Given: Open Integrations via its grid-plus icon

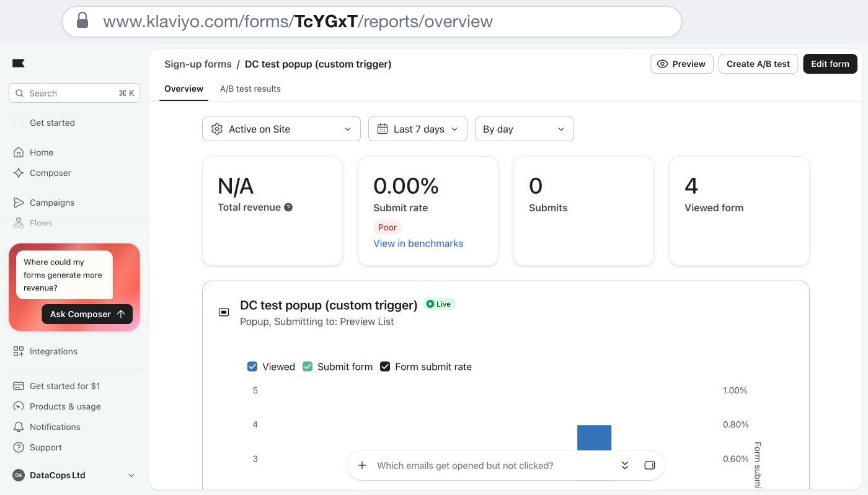Looking at the screenshot, I should coord(19,351).
